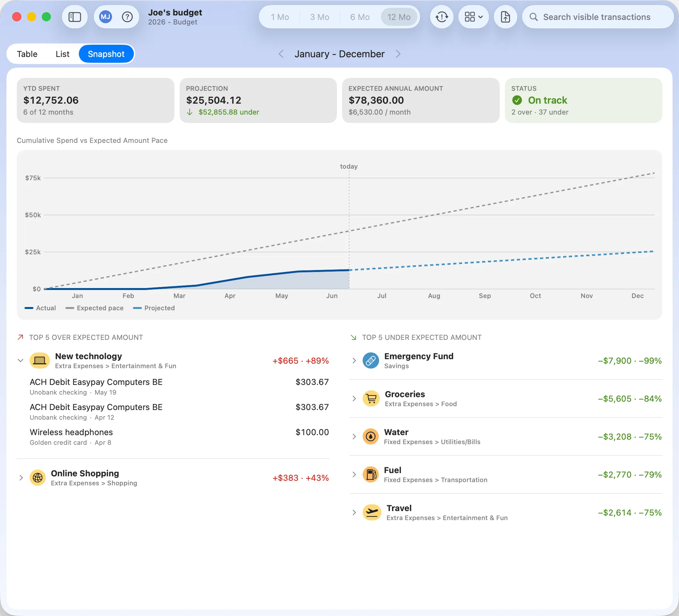Toggle the sidebar panel icon
Viewport: 679px width, 616px height.
click(x=74, y=17)
